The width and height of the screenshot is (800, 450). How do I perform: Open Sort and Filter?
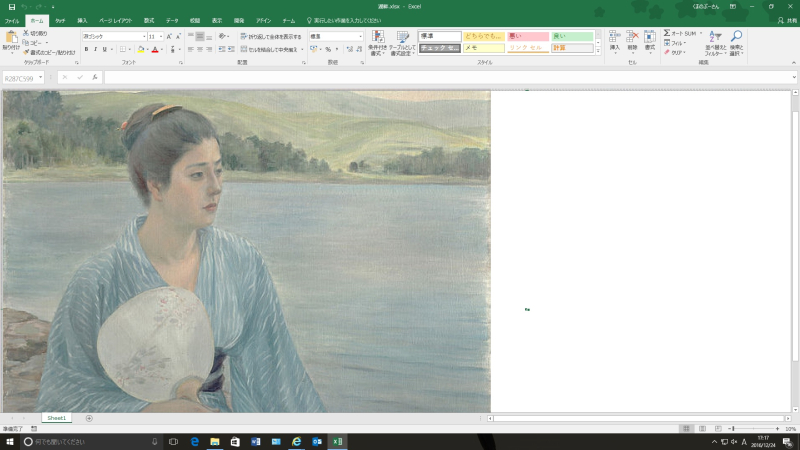coord(715,43)
